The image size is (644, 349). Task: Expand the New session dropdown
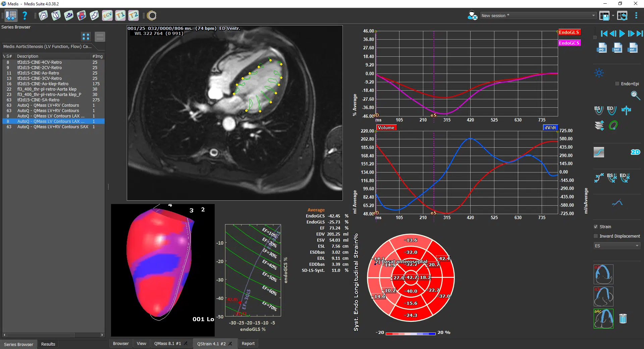[593, 16]
